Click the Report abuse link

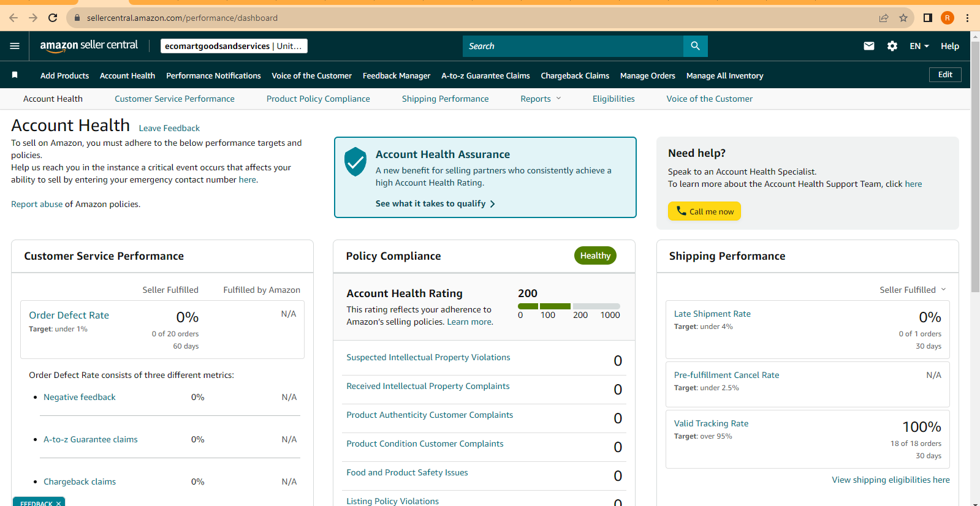[37, 204]
